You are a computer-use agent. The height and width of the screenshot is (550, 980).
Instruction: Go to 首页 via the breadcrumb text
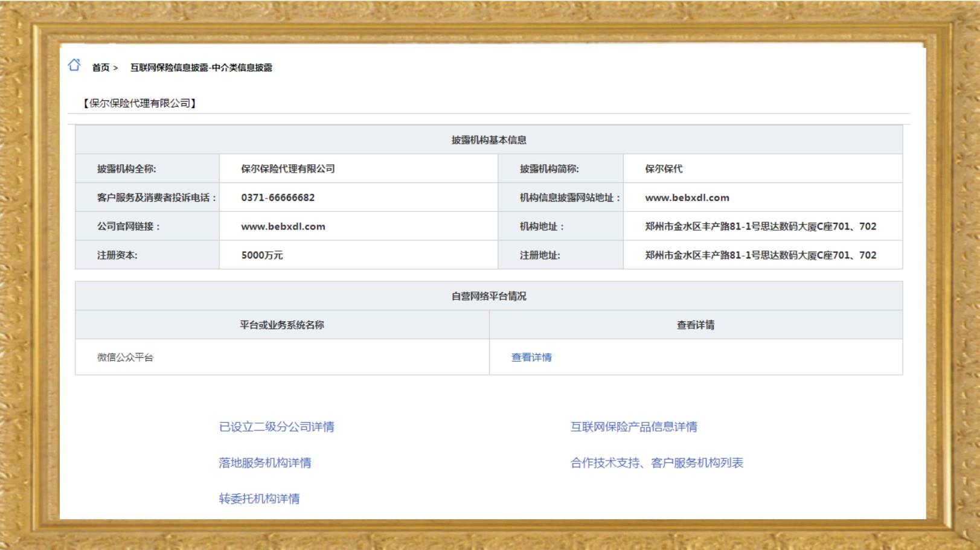tap(101, 68)
